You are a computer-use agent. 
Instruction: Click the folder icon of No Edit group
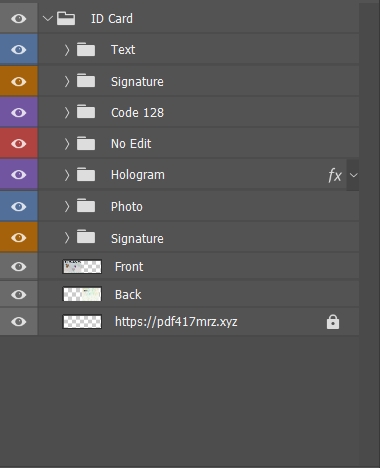coord(86,143)
